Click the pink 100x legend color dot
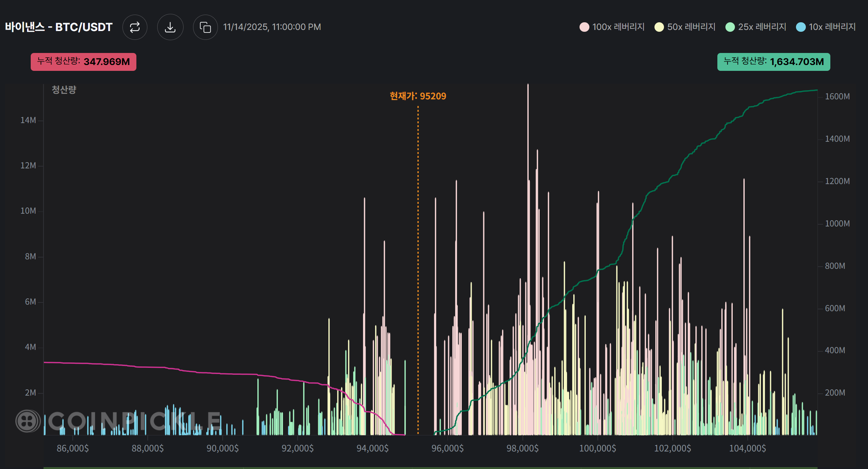 click(584, 27)
